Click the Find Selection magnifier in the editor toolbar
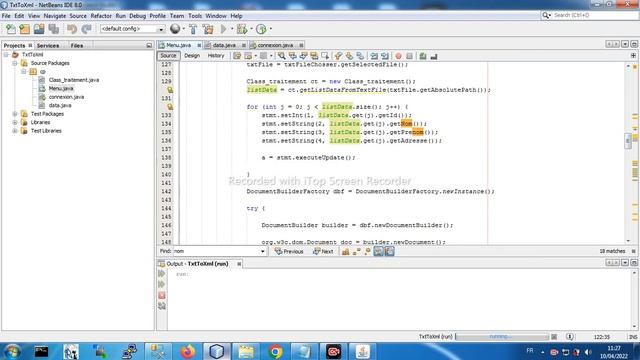Screen dimensions: 640x360 (x=282, y=56)
